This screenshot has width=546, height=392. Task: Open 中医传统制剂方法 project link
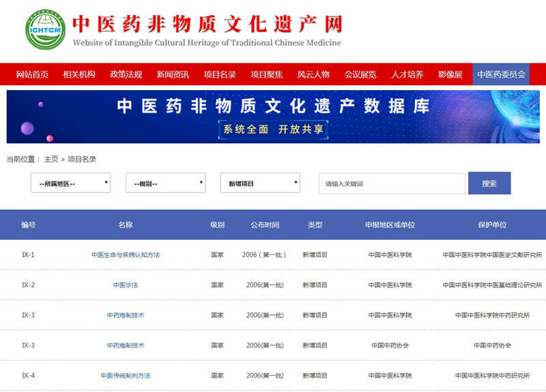(126, 376)
